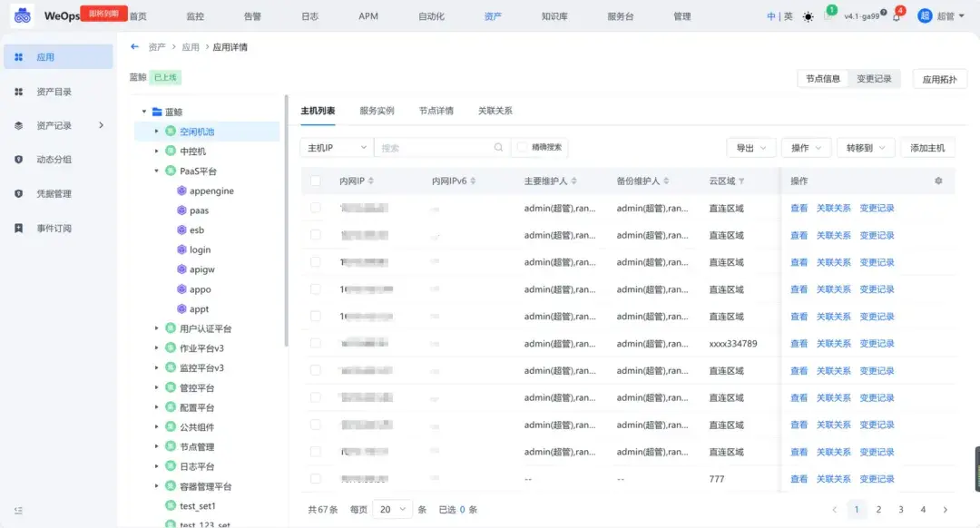Click the 应用拓扑 button
Image resolution: width=980 pixels, height=528 pixels.
(939, 79)
